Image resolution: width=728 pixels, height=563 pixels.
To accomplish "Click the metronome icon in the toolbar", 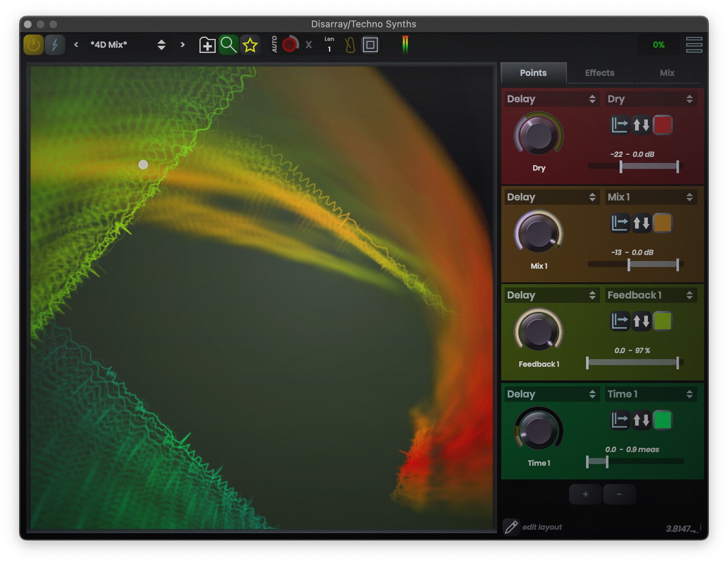I will pyautogui.click(x=350, y=44).
